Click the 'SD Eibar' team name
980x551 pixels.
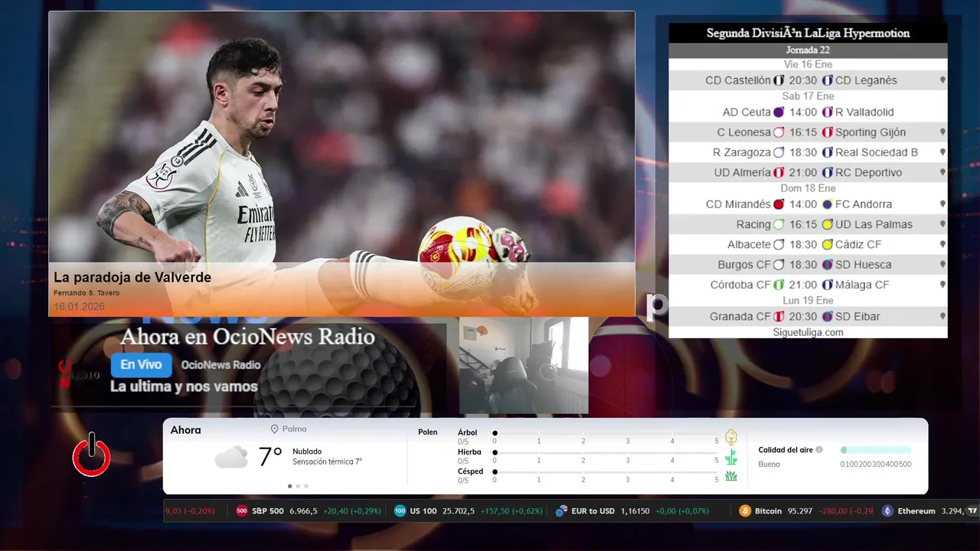point(857,316)
